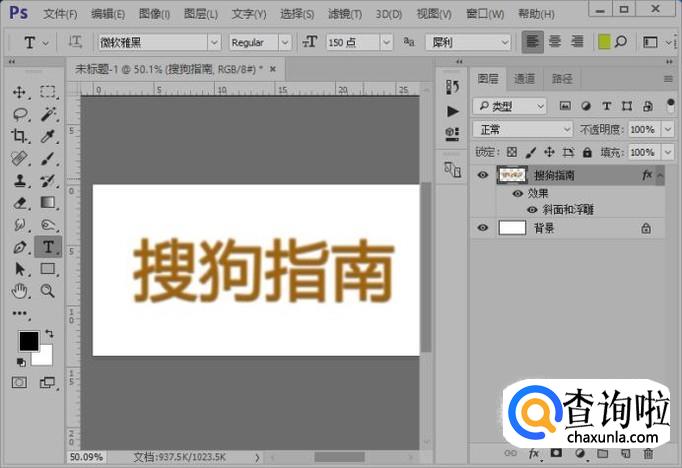The image size is (682, 468).
Task: Select the Brush tool
Action: (48, 158)
